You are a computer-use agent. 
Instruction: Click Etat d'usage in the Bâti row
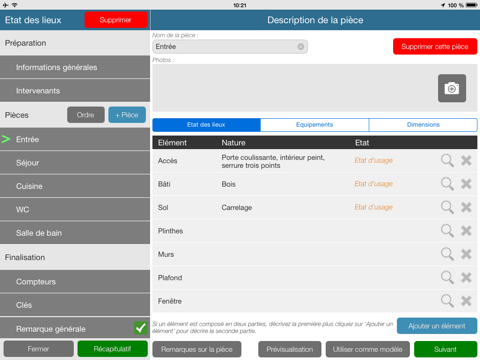tap(373, 184)
